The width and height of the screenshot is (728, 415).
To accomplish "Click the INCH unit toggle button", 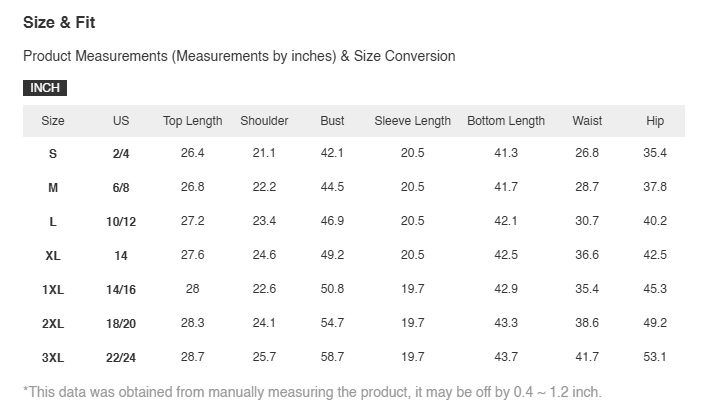I will (45, 88).
